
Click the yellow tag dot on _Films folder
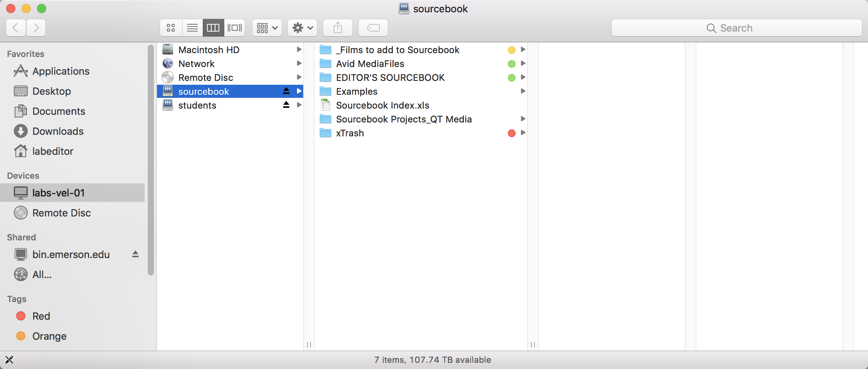click(x=512, y=50)
